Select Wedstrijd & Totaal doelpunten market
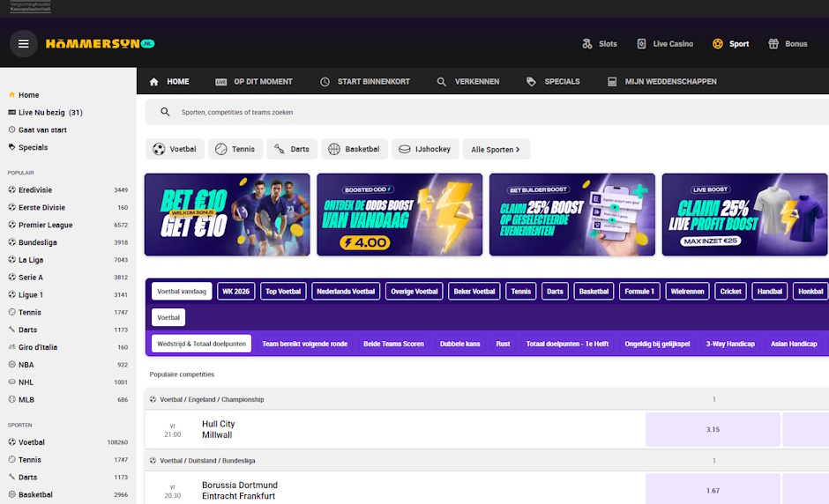This screenshot has width=829, height=504. (201, 344)
